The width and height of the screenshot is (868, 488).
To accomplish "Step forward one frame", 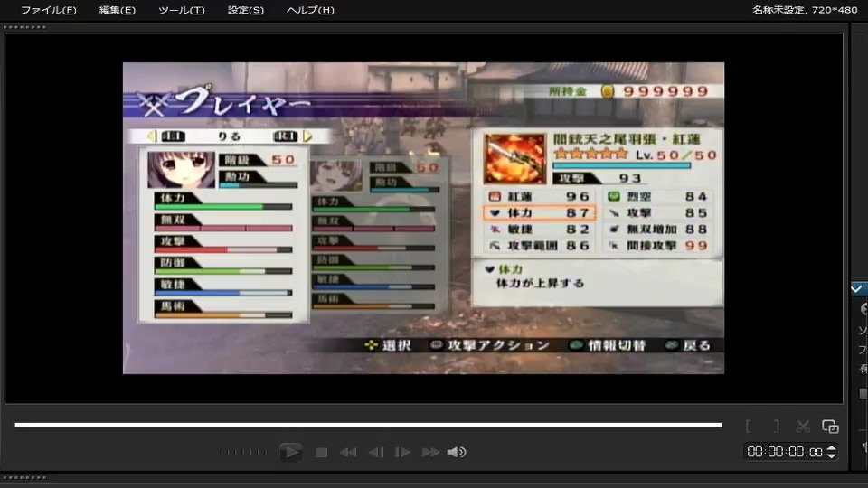I will pyautogui.click(x=402, y=453).
